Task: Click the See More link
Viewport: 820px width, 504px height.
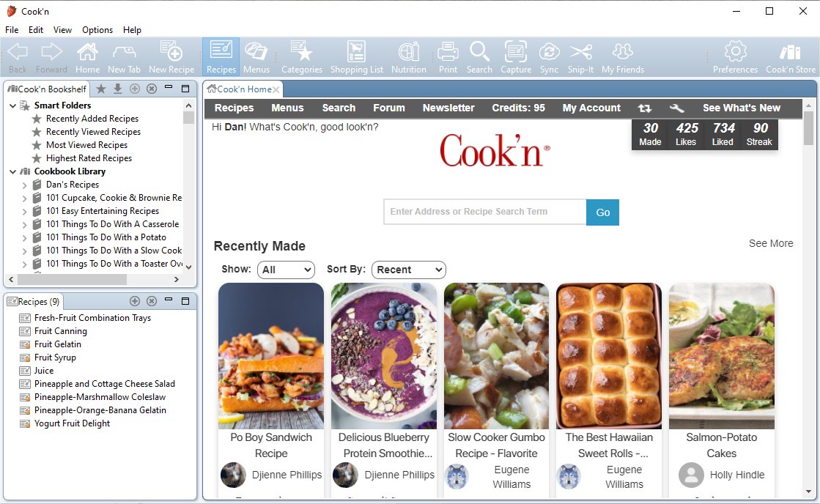Action: pyautogui.click(x=770, y=243)
